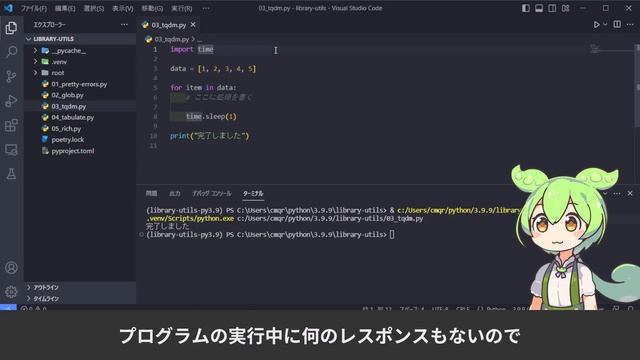Switch to the デバッグ コンソール tab

click(211, 193)
